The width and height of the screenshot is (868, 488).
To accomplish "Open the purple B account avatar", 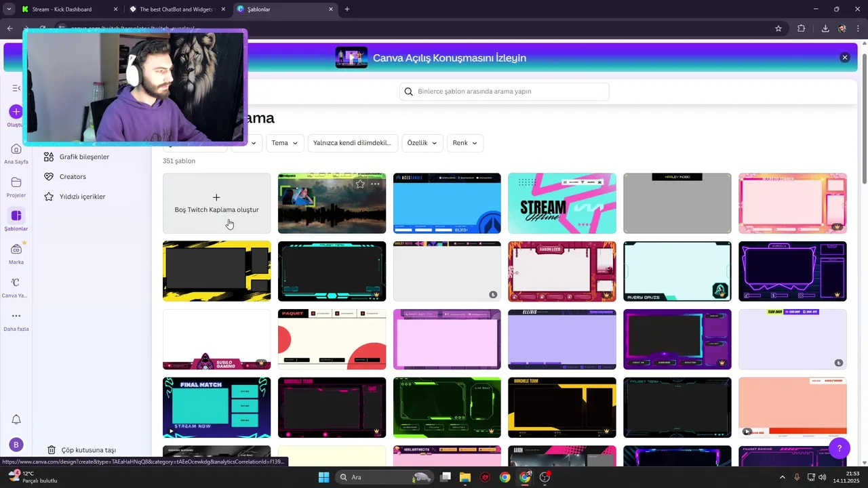I will click(x=16, y=445).
